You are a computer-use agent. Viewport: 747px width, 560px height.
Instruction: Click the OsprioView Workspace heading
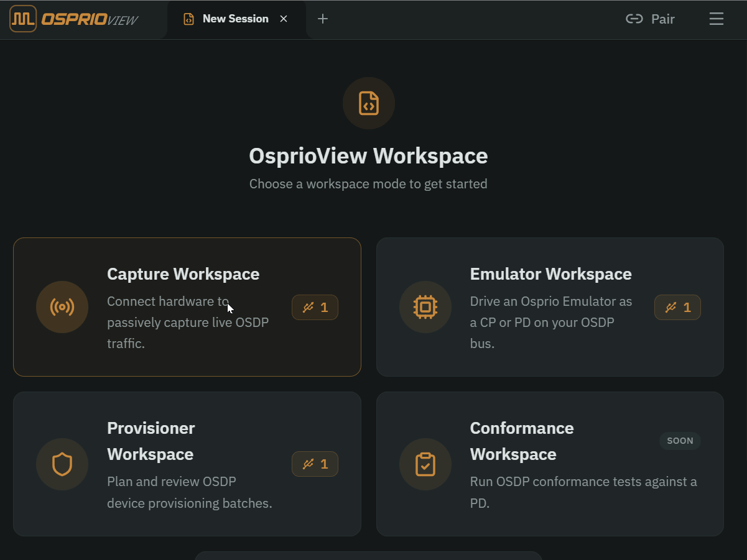tap(368, 155)
